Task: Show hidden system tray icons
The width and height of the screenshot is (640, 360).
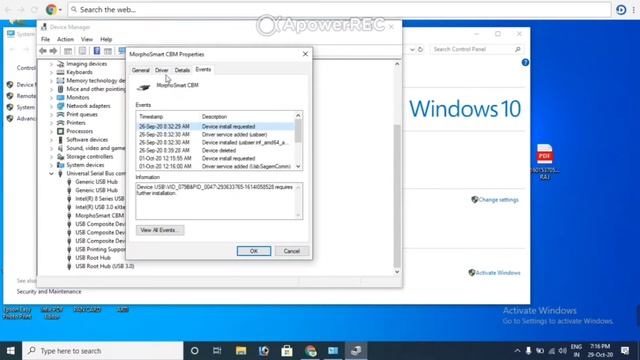Action: (x=517, y=351)
